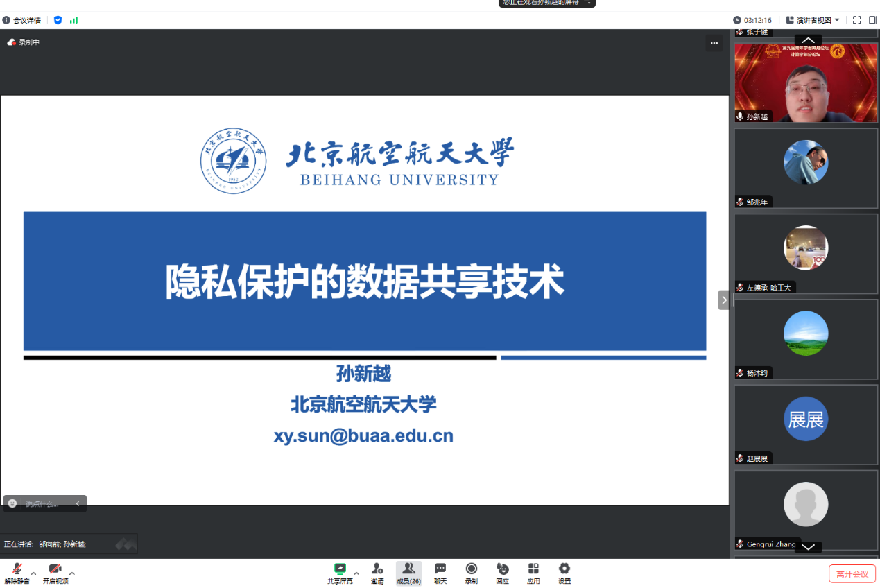Collapse the participant video sidebar

(x=724, y=300)
